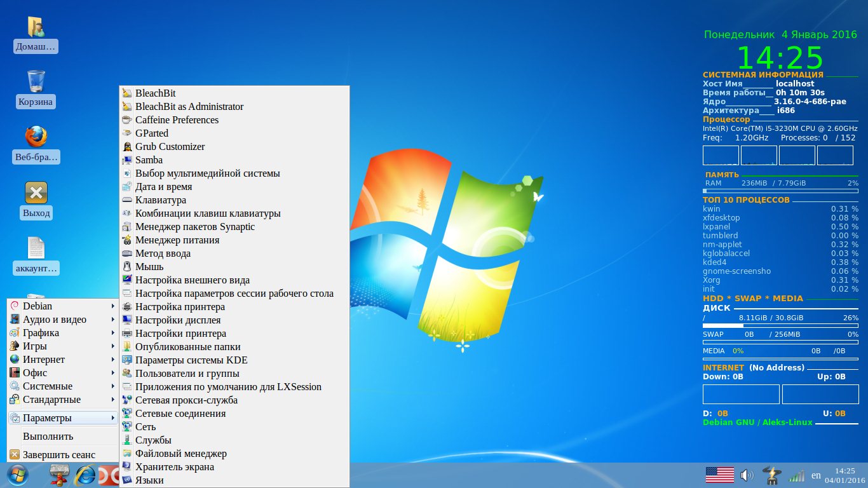Open the Домаш… home folder desktop icon
868x488 pixels.
[36, 34]
